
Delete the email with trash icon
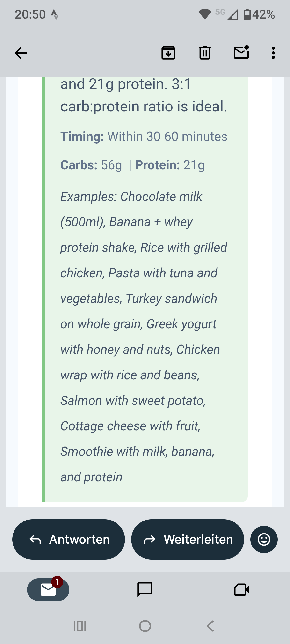point(205,53)
